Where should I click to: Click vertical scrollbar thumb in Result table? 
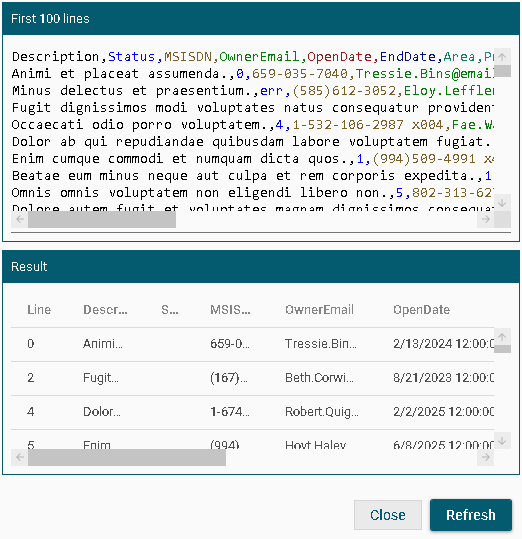(x=502, y=349)
